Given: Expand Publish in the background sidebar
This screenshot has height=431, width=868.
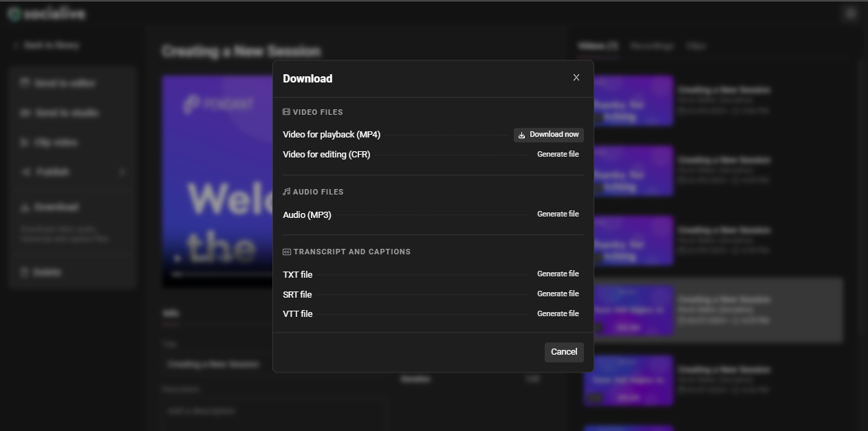Looking at the screenshot, I should [73, 172].
